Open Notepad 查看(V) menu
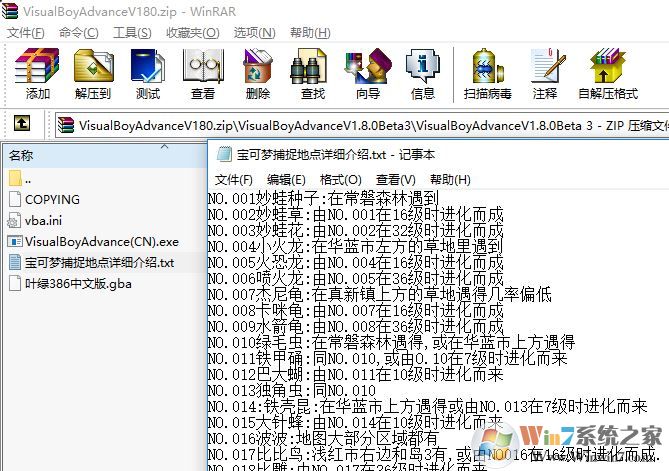The height and width of the screenshot is (471, 669). click(x=396, y=180)
